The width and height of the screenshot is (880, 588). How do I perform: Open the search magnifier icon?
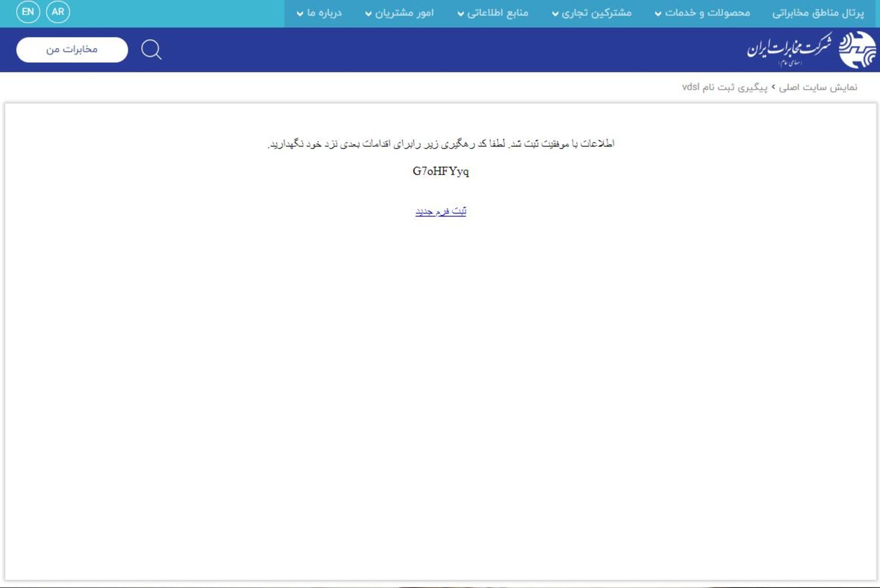click(x=151, y=49)
